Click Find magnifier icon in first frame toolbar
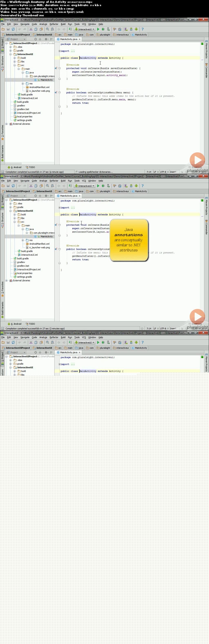 [48, 29]
